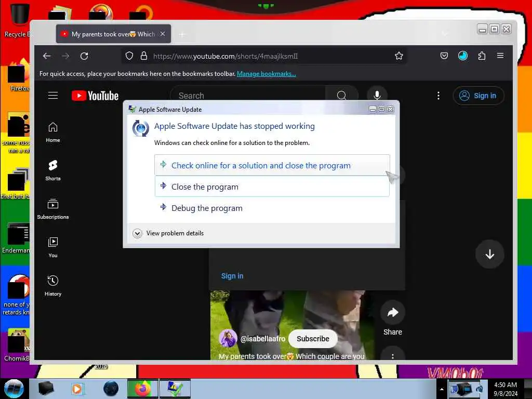Viewport: 532px width, 399px height.
Task: Open You section in sidebar
Action: [53, 247]
